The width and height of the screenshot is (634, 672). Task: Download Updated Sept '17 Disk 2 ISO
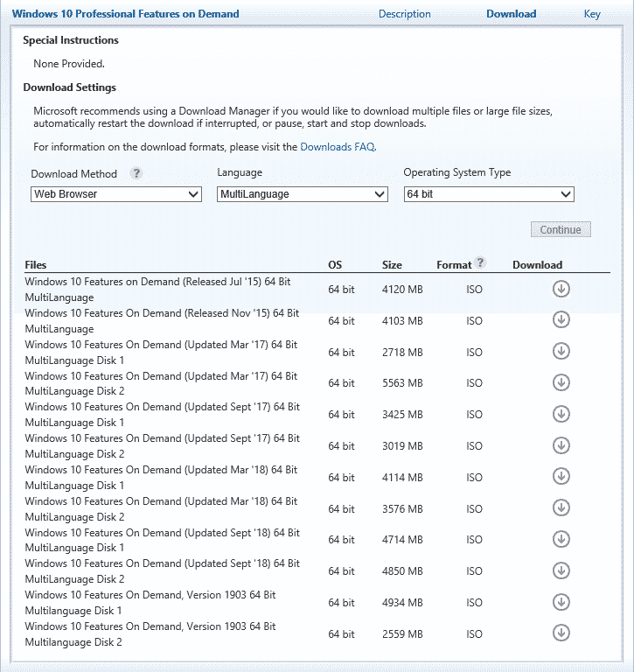tap(561, 445)
